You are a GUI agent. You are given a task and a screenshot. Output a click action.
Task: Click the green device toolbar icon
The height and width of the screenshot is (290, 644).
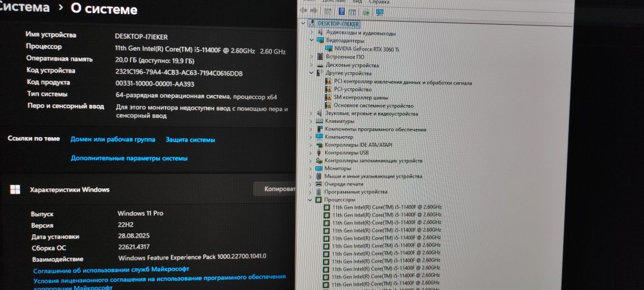click(x=366, y=12)
